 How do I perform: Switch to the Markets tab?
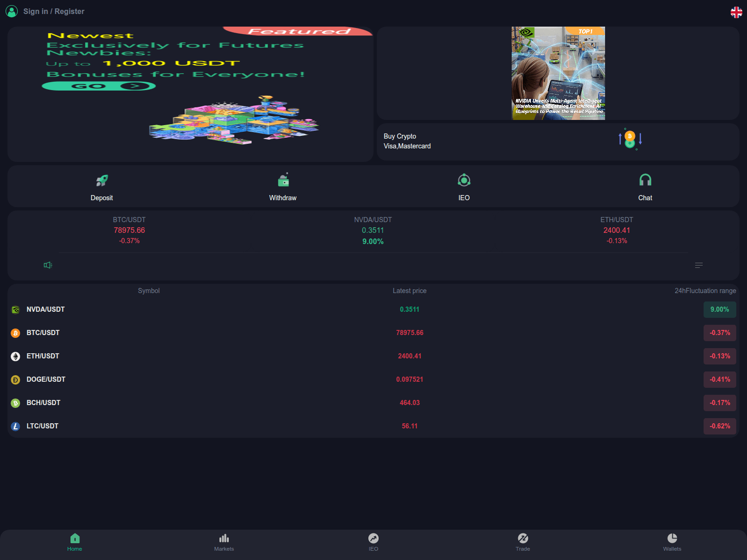click(x=224, y=542)
